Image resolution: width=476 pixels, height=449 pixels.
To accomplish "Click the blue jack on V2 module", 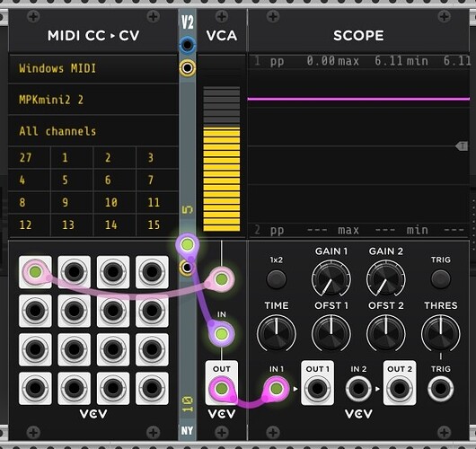I will [x=188, y=45].
